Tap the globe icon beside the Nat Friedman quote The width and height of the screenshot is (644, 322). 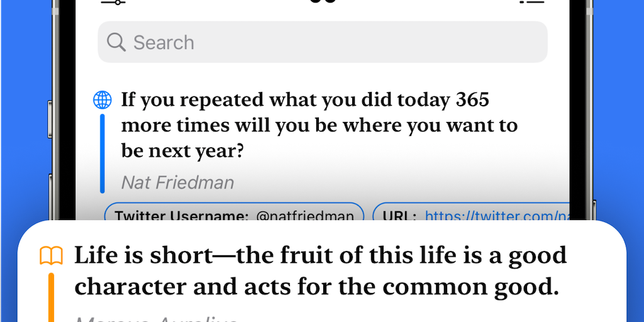coord(102,99)
